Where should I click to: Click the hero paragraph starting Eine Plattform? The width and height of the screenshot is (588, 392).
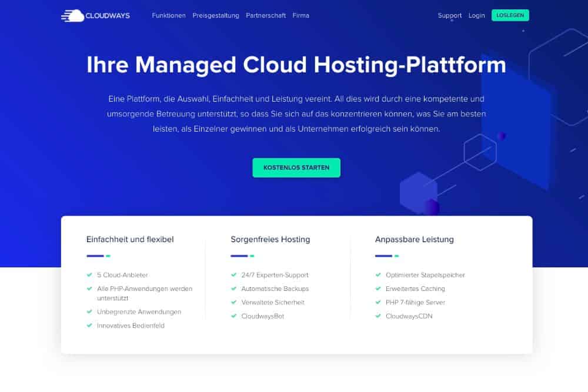296,114
